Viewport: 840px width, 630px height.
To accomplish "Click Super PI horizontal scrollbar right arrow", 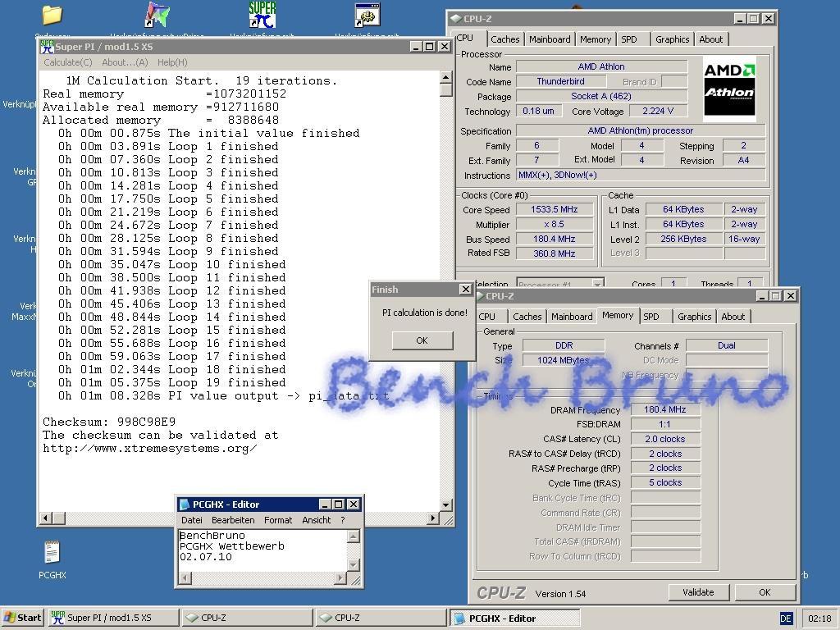I will [x=433, y=518].
